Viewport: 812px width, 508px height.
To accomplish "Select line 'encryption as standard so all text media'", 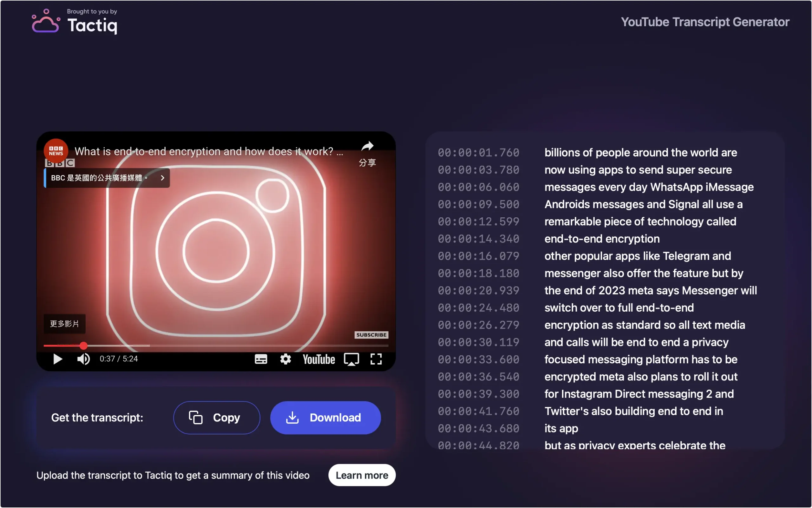I will tap(645, 325).
